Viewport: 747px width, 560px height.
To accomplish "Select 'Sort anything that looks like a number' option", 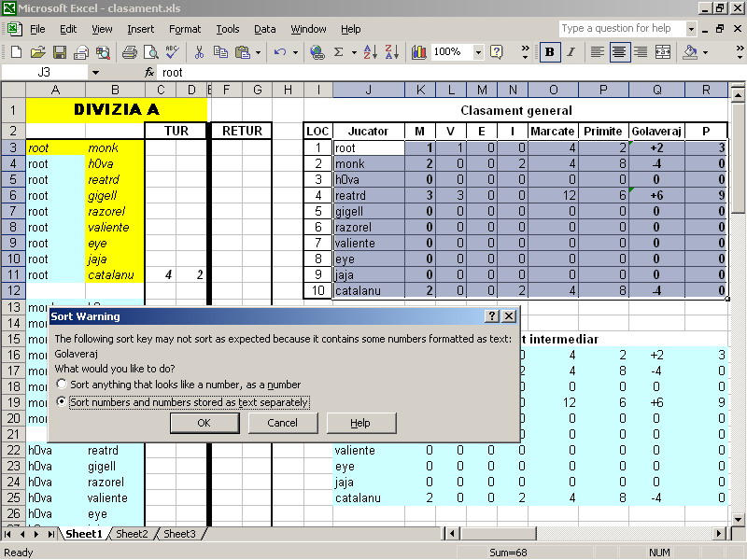I will coord(63,385).
